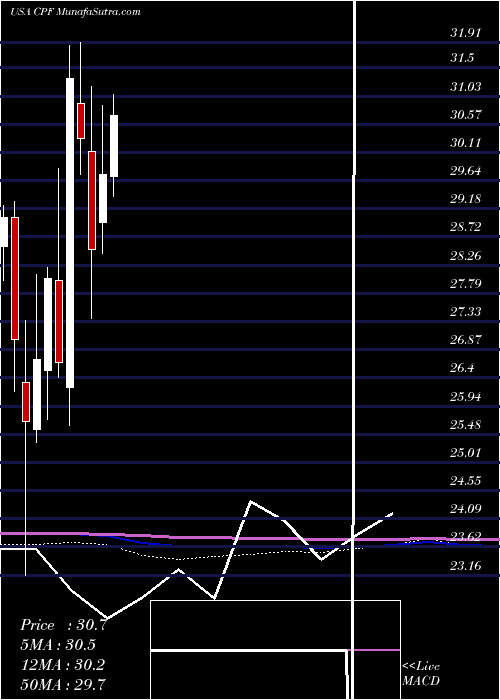
Task: Click the 28.72 price axis label
Action: point(467,227)
